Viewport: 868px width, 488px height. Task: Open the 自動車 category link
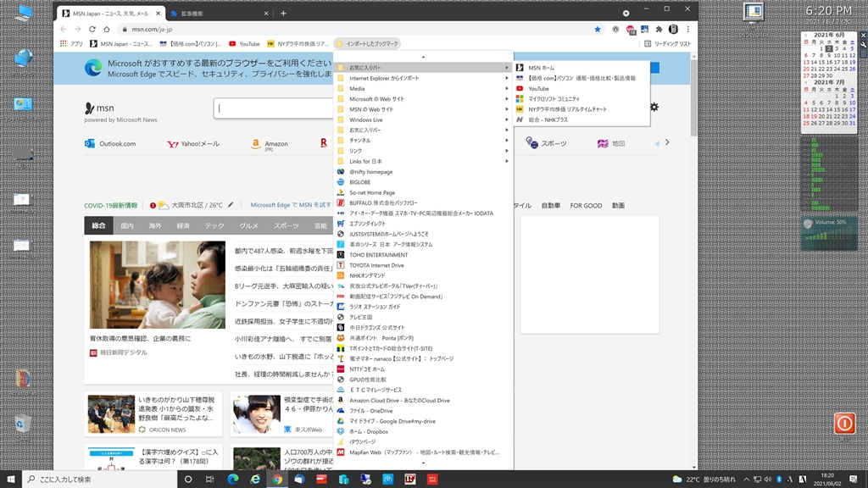[x=551, y=205]
